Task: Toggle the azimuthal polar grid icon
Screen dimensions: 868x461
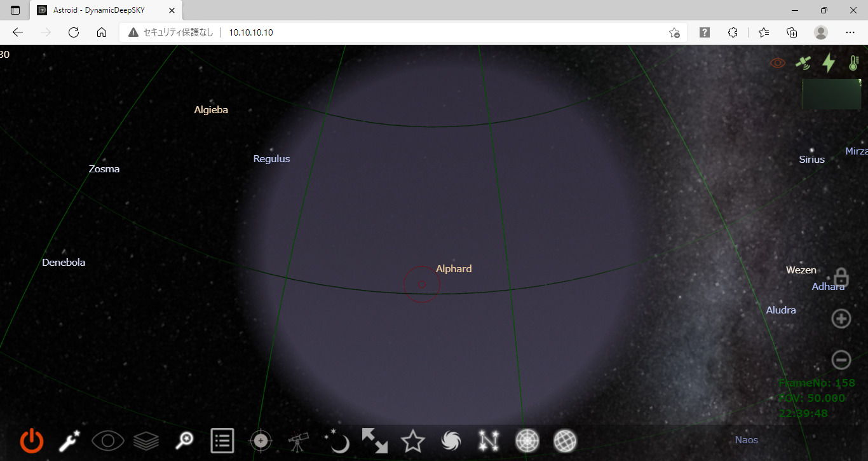Action: [527, 440]
